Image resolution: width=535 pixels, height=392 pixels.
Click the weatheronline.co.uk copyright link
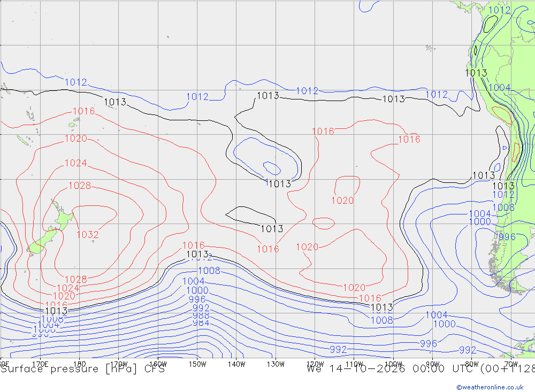point(490,387)
